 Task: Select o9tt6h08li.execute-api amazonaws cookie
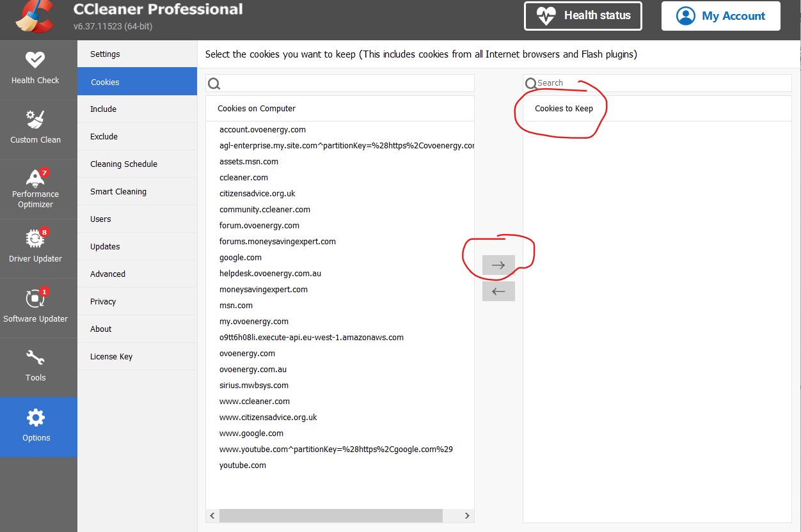[x=312, y=338]
